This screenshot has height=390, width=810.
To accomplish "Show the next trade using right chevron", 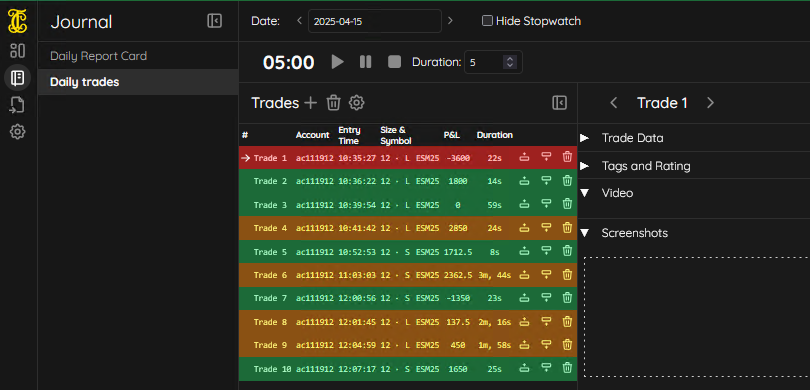I will coord(710,103).
